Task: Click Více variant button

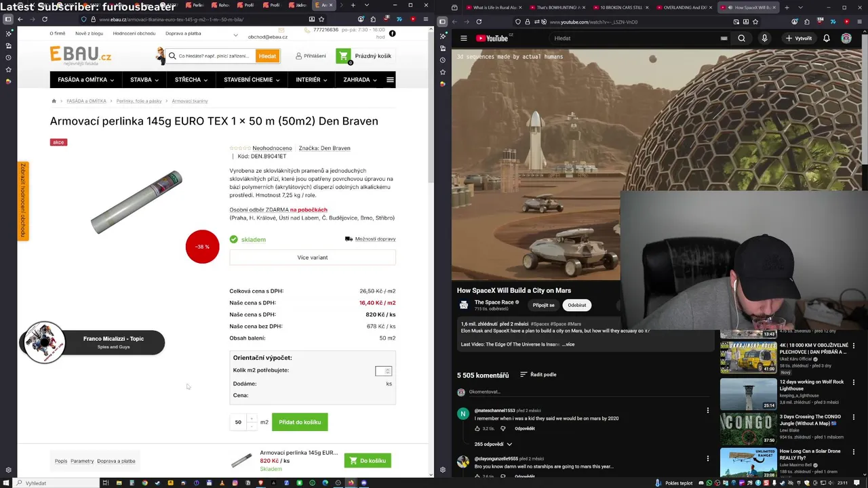Action: (x=313, y=258)
